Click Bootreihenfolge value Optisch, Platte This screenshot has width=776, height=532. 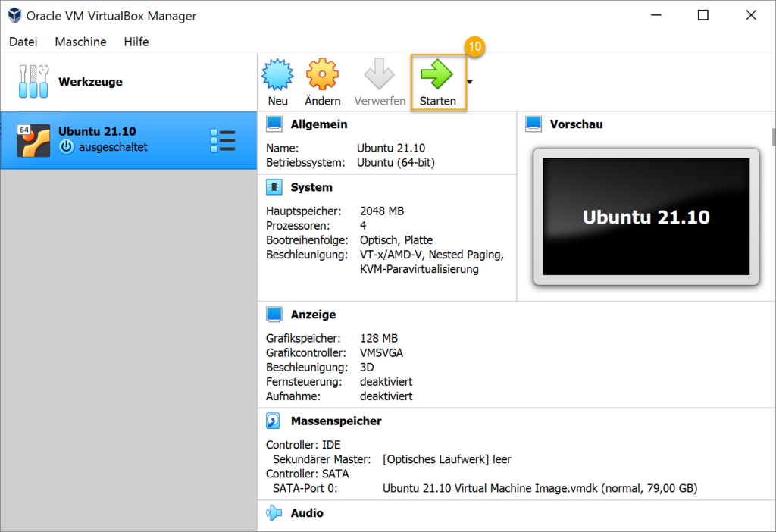coord(396,240)
